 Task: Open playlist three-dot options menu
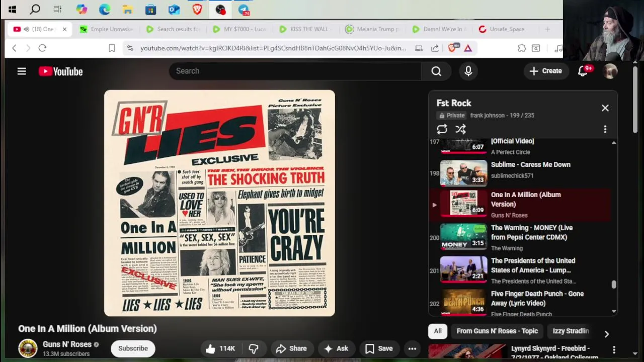coord(605,129)
